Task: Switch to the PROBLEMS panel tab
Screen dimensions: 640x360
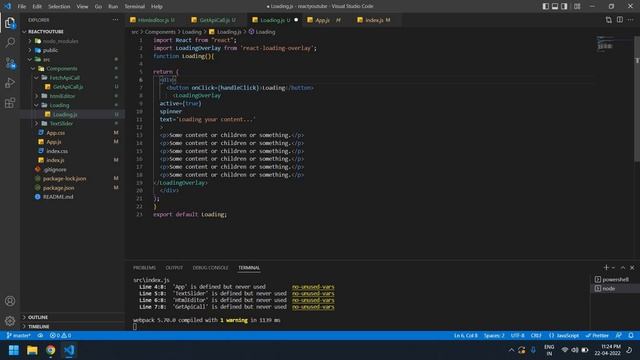Action: tap(144, 267)
